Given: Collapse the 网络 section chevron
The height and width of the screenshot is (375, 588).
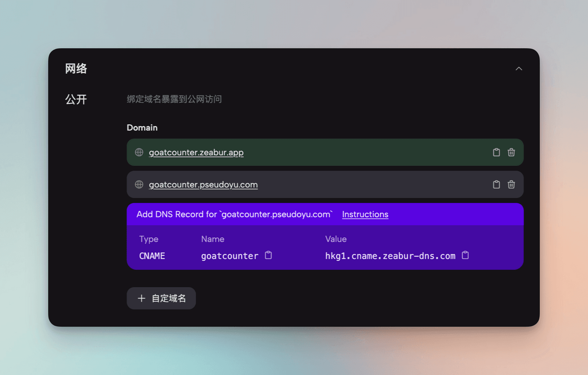Looking at the screenshot, I should coord(519,69).
